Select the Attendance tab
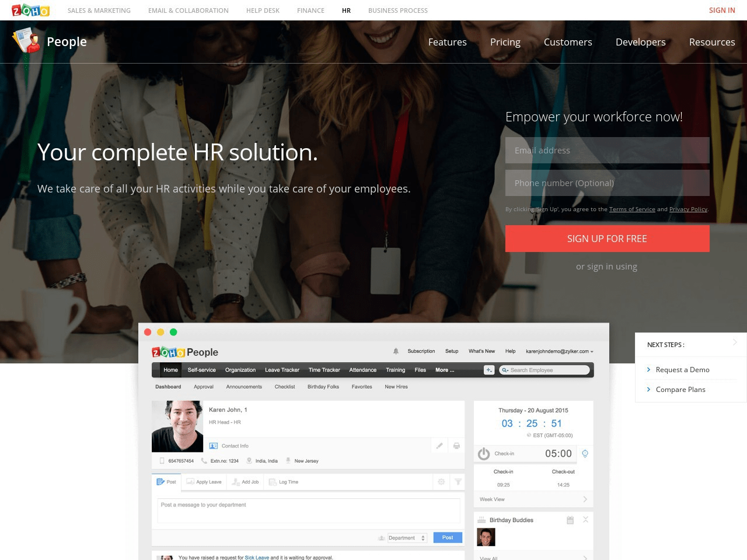 coord(362,370)
